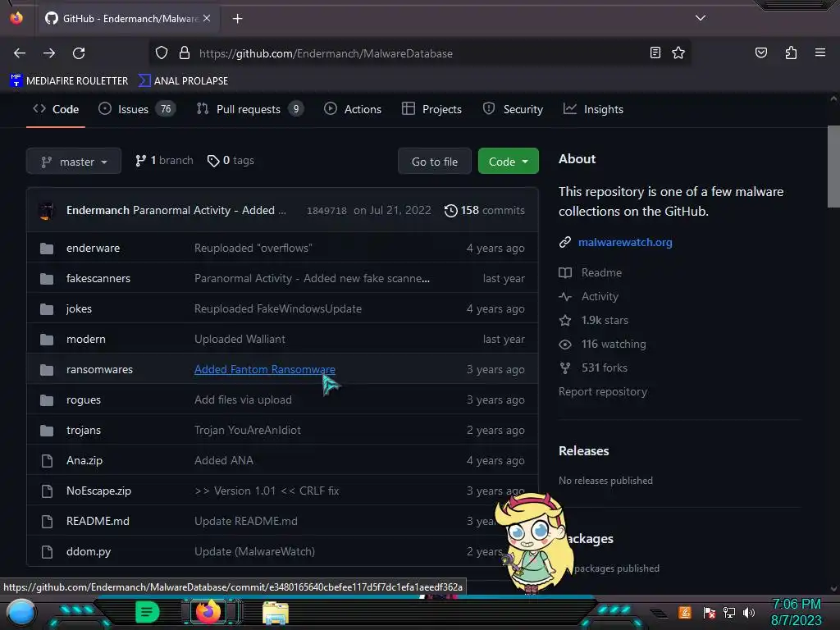This screenshot has width=840, height=630.
Task: Go back with the browser back arrow
Action: click(20, 53)
